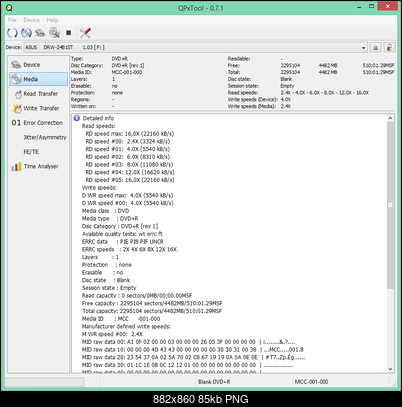Open the Device page in sidebar
This screenshot has width=402, height=407.
tap(39, 65)
